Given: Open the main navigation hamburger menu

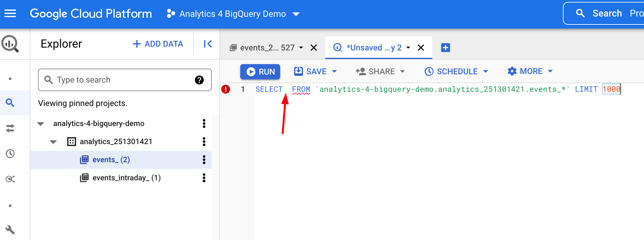Looking at the screenshot, I should coord(10,13).
